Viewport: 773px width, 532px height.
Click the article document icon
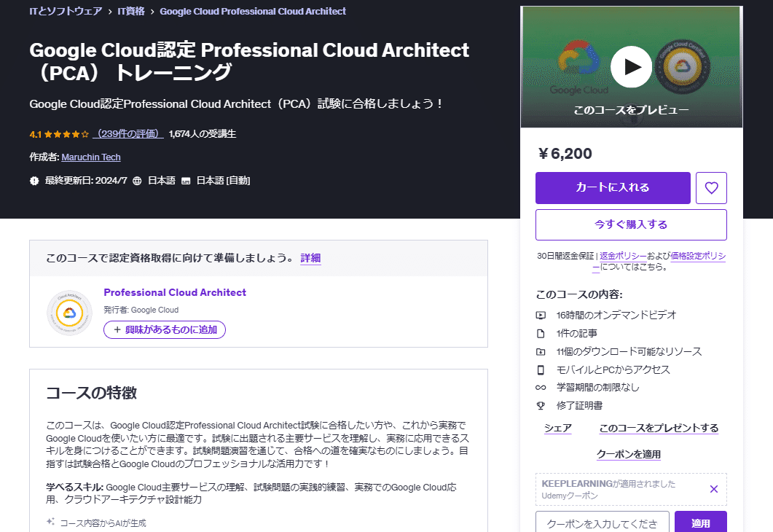(x=541, y=334)
